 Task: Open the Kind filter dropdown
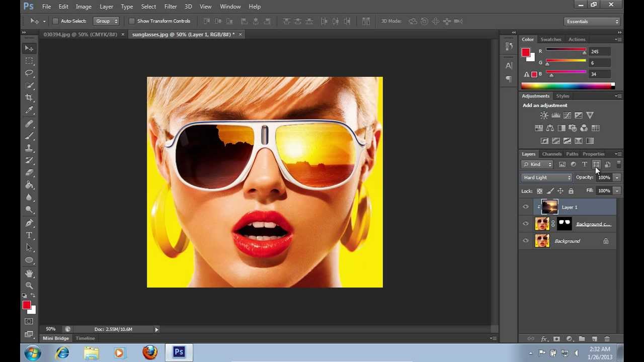coord(537,164)
